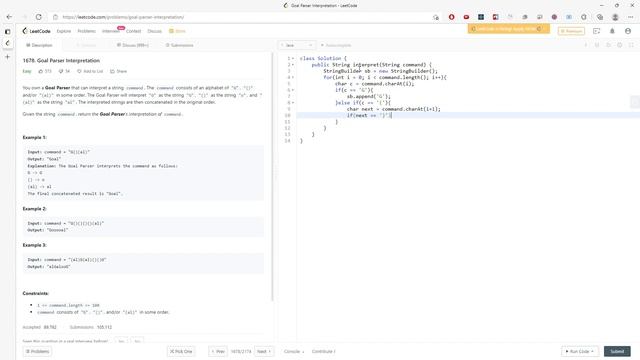Click the site info lock icon in address bar
640x360 pixels.
[x=56, y=17]
